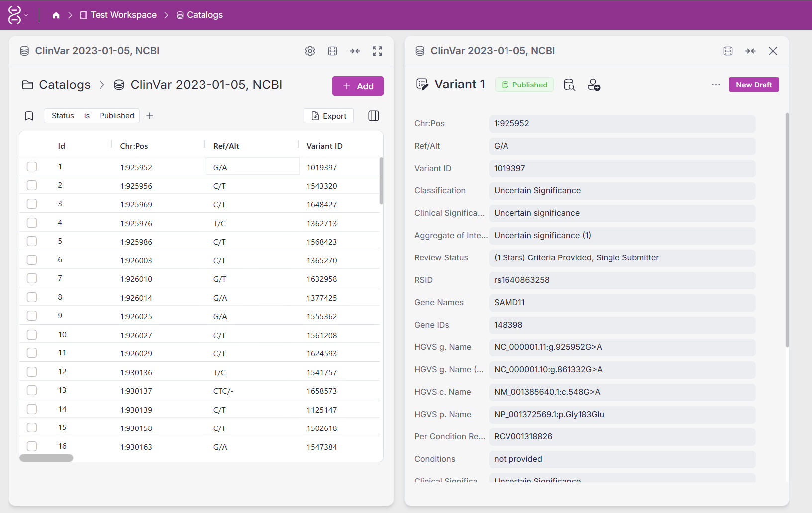Go to the home icon
Viewport: 812px width, 513px height.
point(56,15)
